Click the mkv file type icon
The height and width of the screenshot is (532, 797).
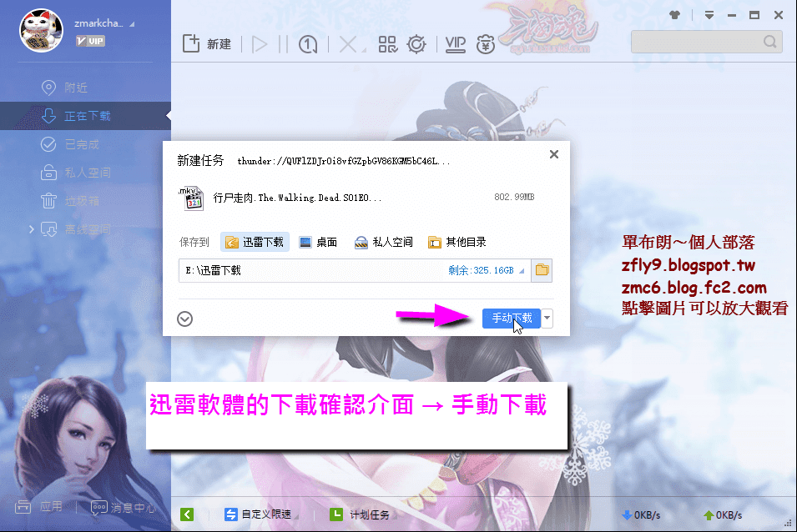point(191,198)
